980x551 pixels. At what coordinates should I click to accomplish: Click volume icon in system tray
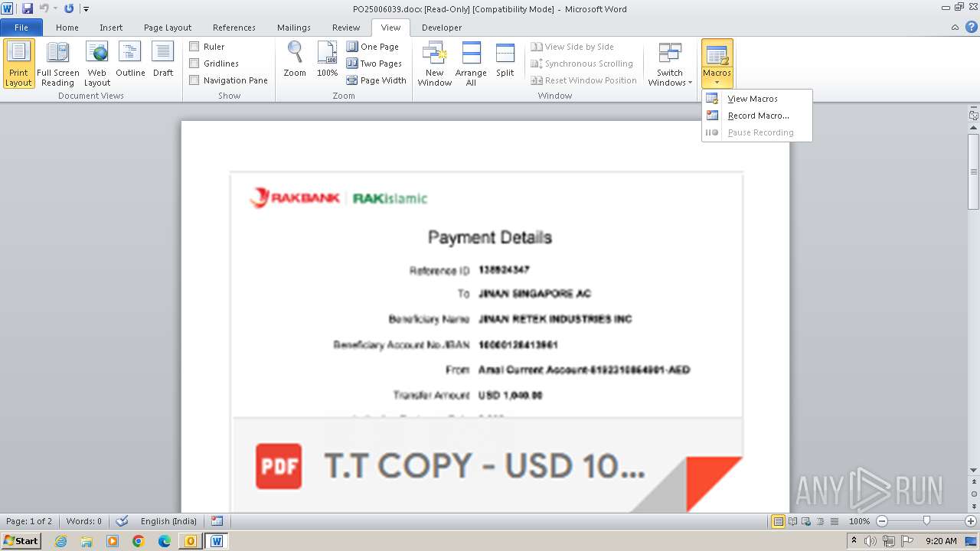871,541
